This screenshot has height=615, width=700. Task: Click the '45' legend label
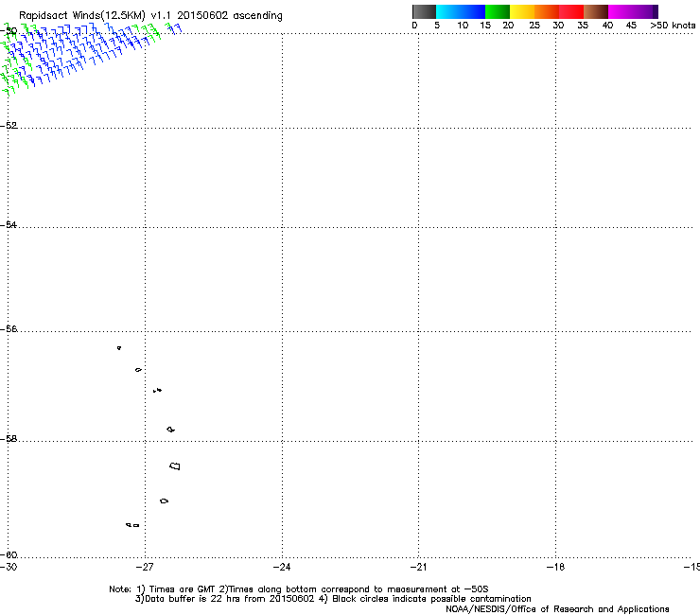(631, 26)
